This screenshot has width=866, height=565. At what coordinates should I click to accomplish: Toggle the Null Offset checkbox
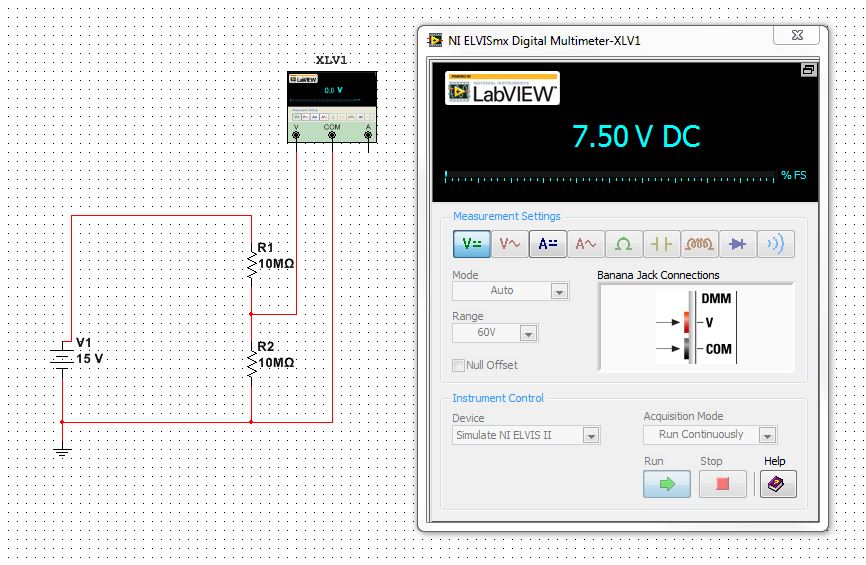pos(458,366)
